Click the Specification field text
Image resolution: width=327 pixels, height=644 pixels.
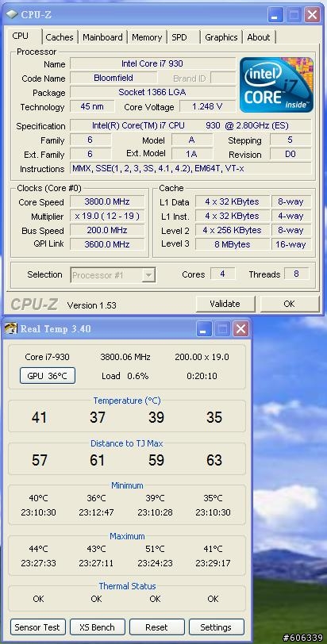pos(190,125)
